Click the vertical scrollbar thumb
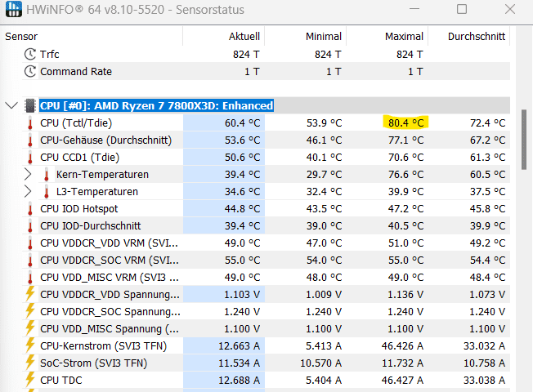This screenshot has width=533, height=392. (524, 140)
